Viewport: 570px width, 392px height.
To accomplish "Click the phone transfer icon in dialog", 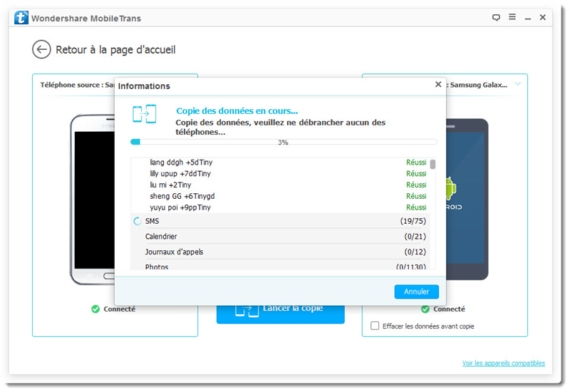I will tap(145, 114).
